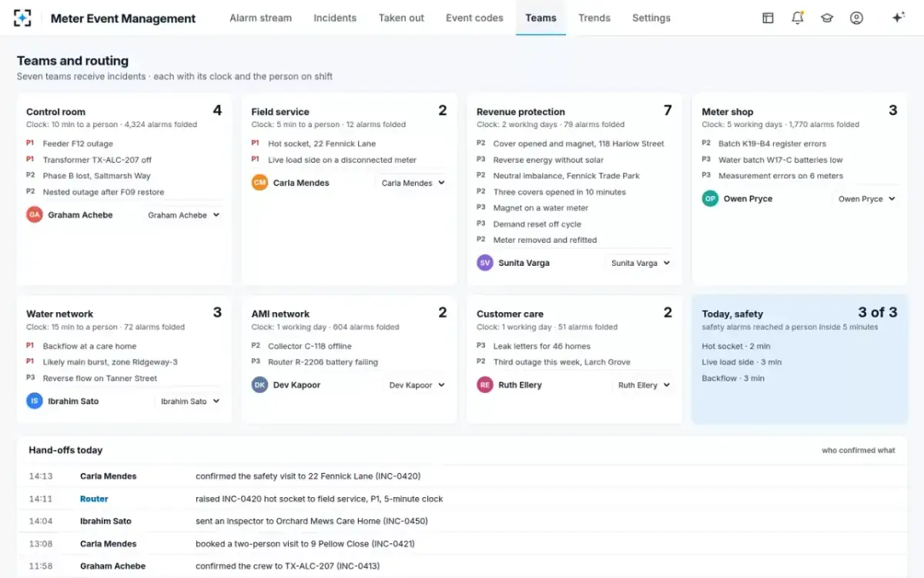
Task: Open 'Feeder F12 outage' incident
Action: pos(78,143)
